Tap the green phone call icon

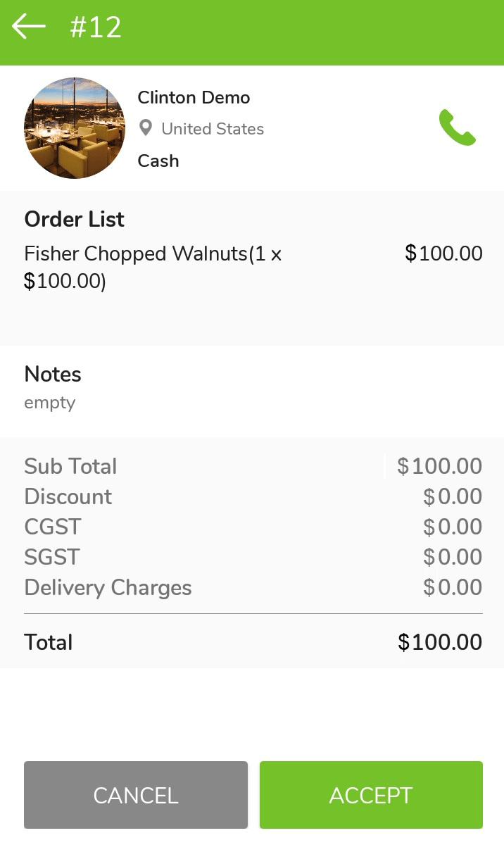pyautogui.click(x=458, y=128)
